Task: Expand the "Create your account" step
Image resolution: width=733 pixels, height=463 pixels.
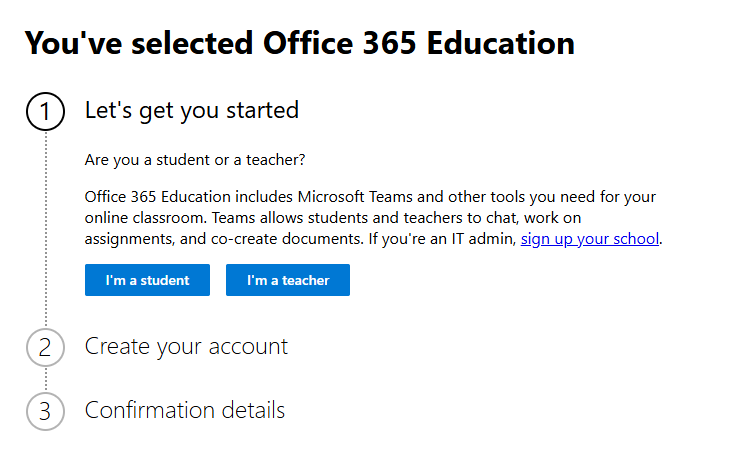Action: click(x=186, y=346)
